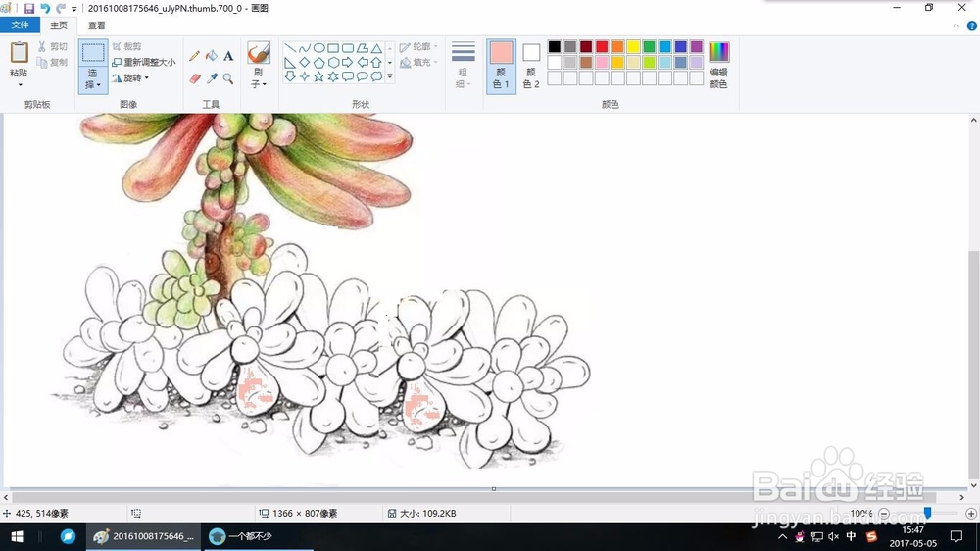Click the zoom in plus button
Image resolution: width=980 pixels, height=551 pixels.
(971, 514)
